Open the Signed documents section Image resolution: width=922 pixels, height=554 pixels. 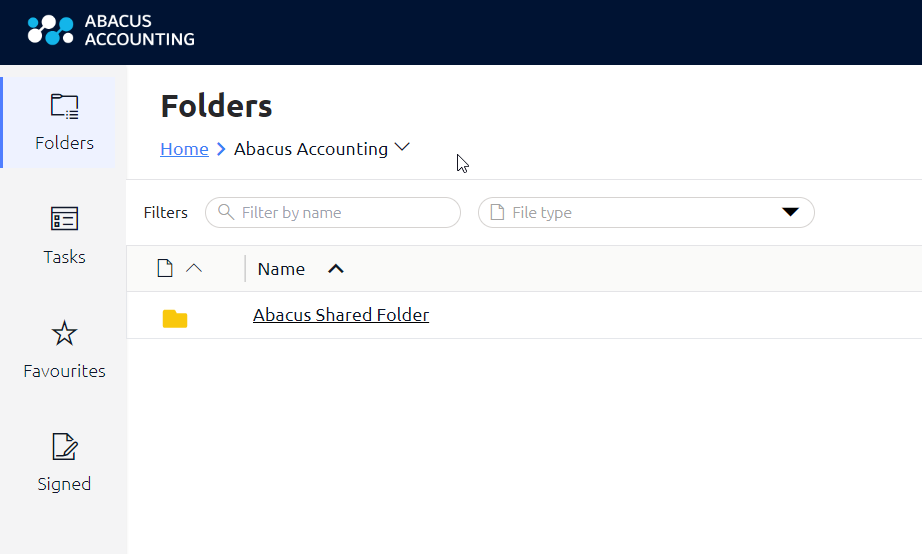pyautogui.click(x=64, y=463)
